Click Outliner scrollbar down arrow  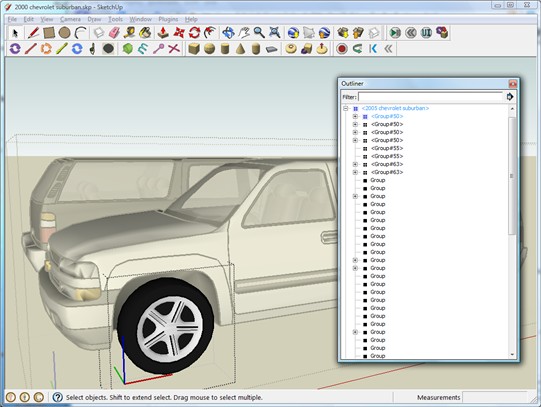[512, 355]
